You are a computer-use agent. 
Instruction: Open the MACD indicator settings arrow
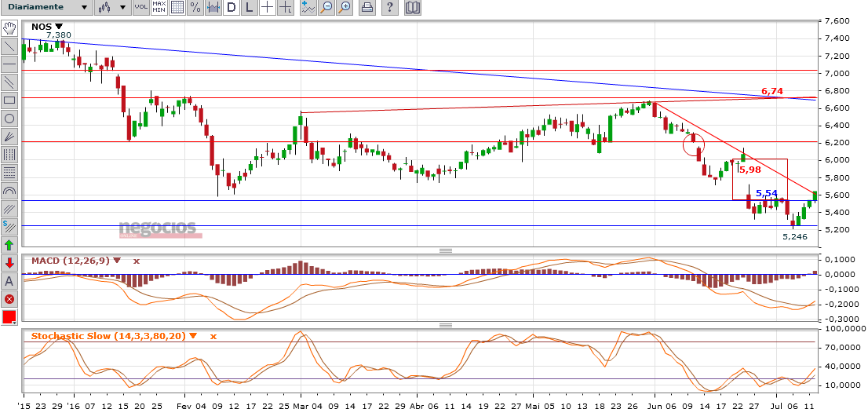[118, 261]
